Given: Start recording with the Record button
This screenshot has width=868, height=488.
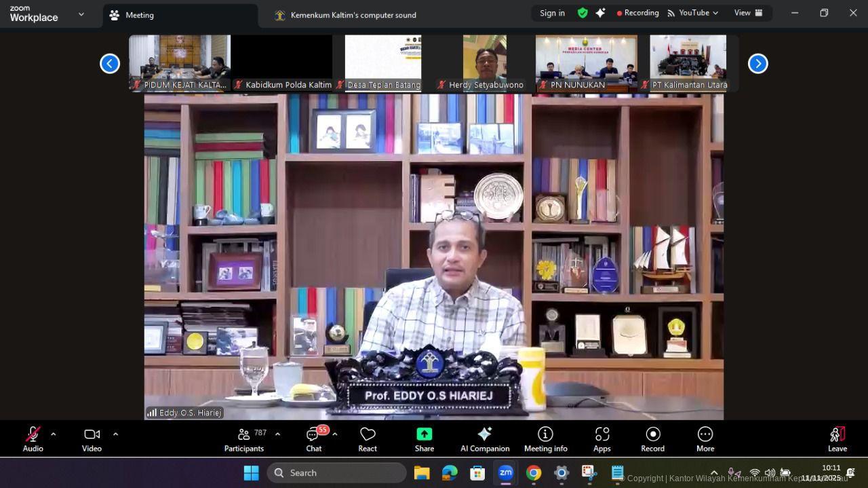Looking at the screenshot, I should [652, 439].
